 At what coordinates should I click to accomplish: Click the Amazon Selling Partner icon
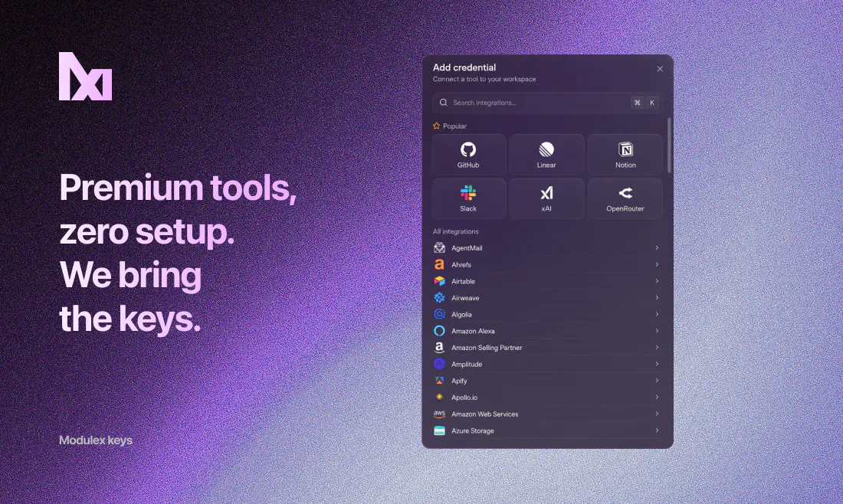pyautogui.click(x=439, y=348)
